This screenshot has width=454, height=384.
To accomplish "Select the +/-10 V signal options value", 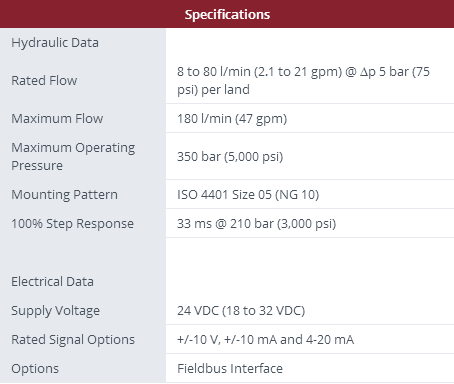I will [265, 340].
